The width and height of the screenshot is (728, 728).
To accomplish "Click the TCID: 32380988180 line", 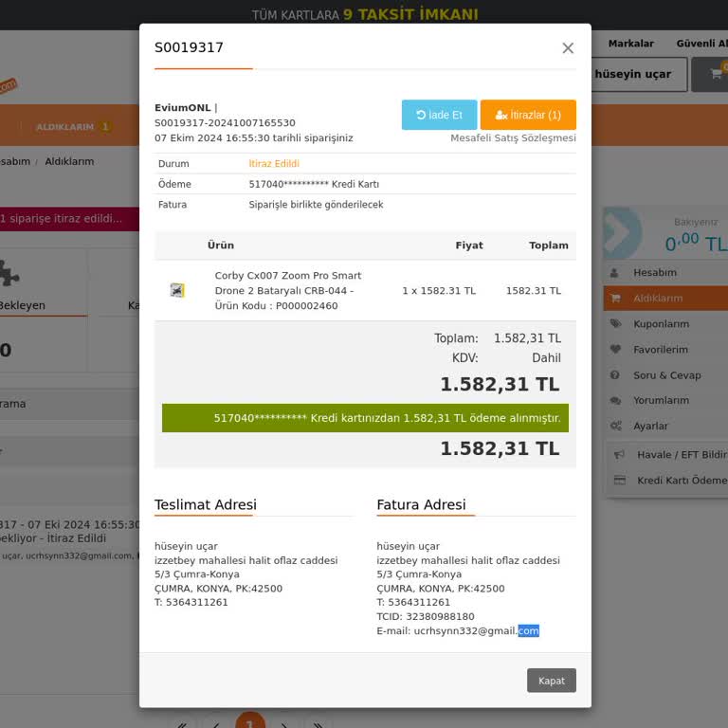I will 426,616.
